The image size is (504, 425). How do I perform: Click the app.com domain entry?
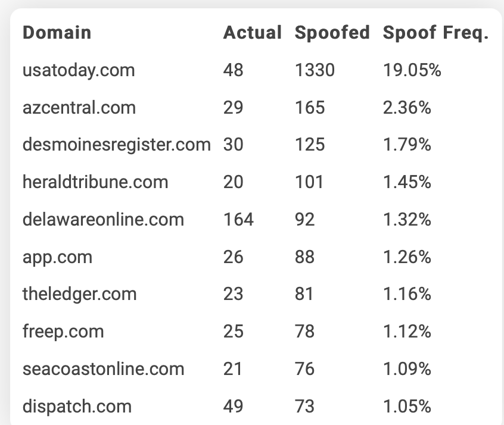pyautogui.click(x=57, y=257)
